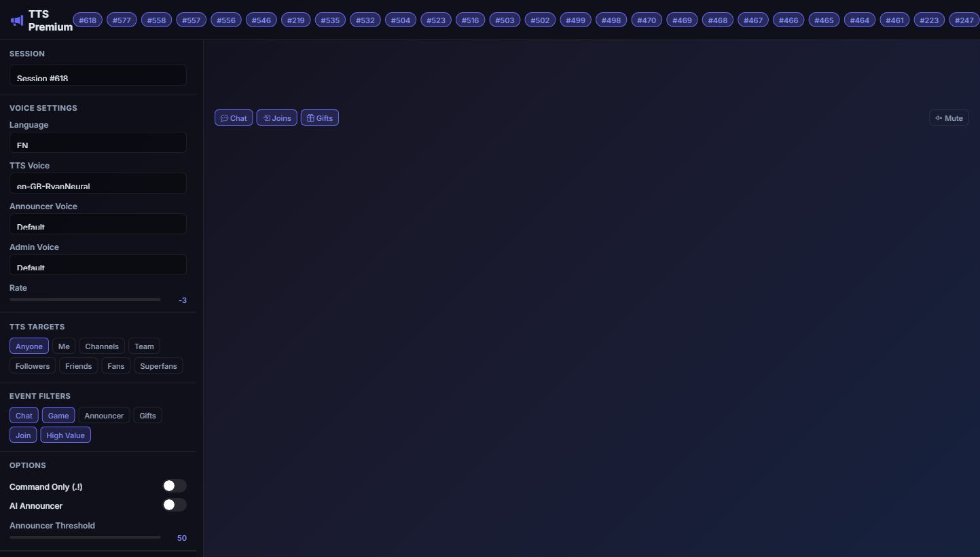The width and height of the screenshot is (980, 557).
Task: Switch to session tab #558
Action: pos(156,20)
